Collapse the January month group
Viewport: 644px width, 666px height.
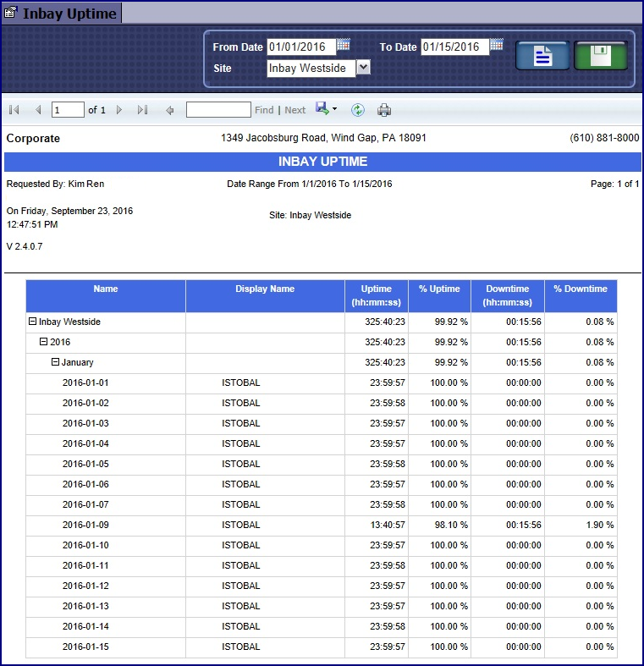click(56, 362)
